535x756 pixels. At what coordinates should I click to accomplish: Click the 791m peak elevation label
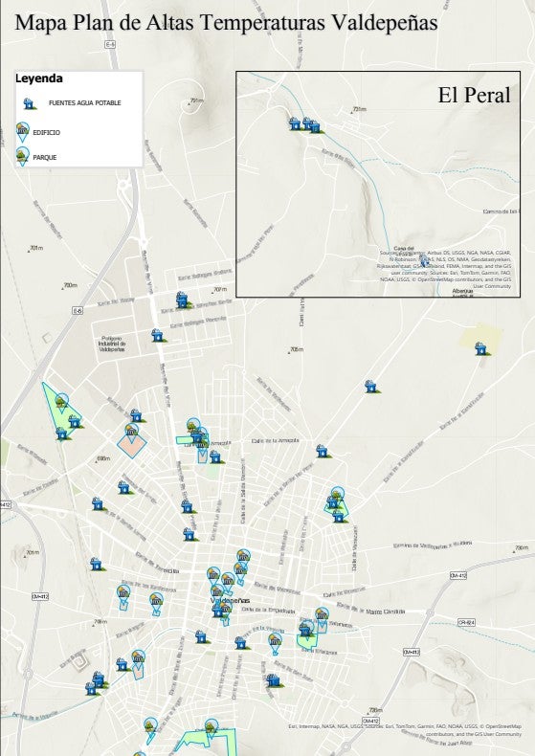(x=196, y=100)
